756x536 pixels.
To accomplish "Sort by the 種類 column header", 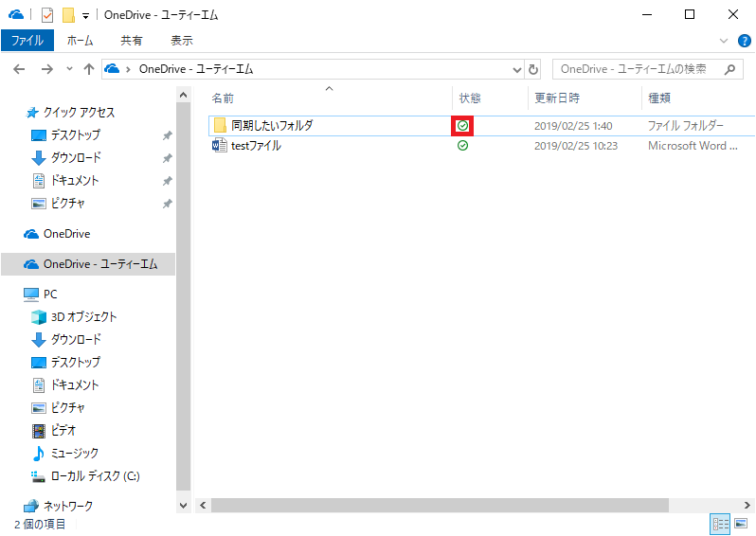I will tap(659, 98).
